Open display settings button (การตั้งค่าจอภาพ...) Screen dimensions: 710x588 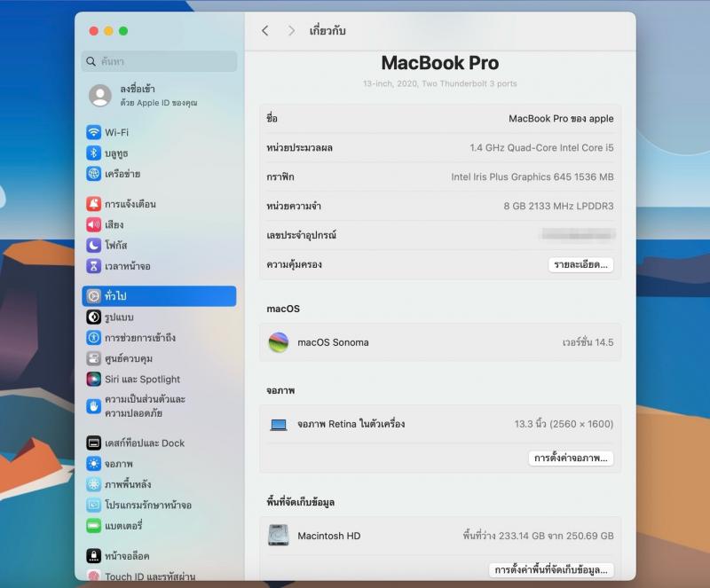[x=571, y=458]
